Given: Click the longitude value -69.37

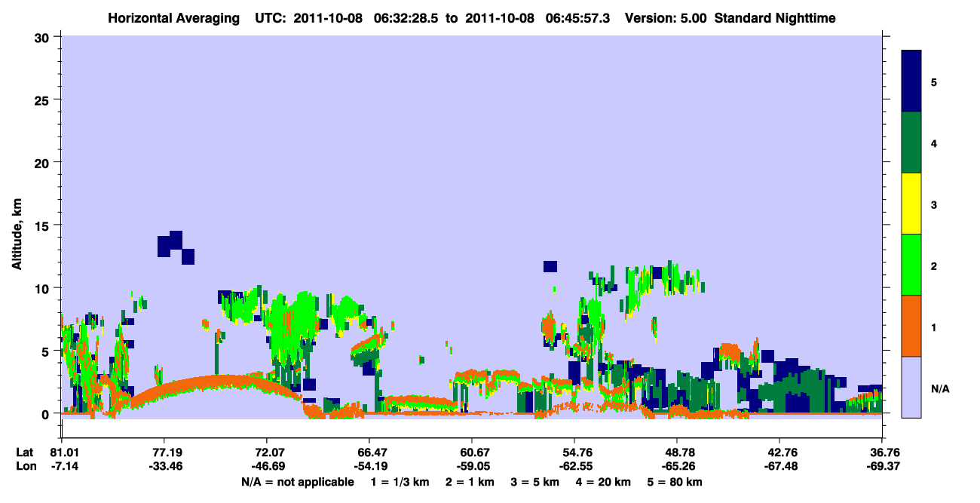Looking at the screenshot, I should coord(882,465).
